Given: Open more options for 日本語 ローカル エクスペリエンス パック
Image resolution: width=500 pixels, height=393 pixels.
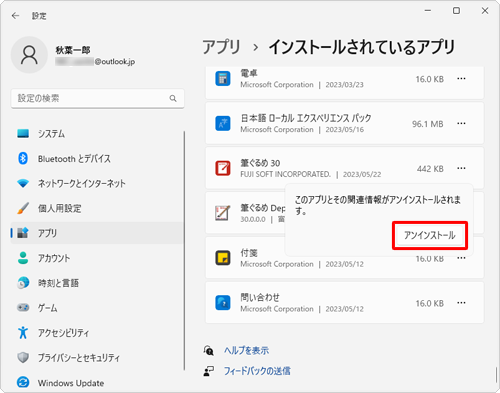Looking at the screenshot, I should point(461,124).
